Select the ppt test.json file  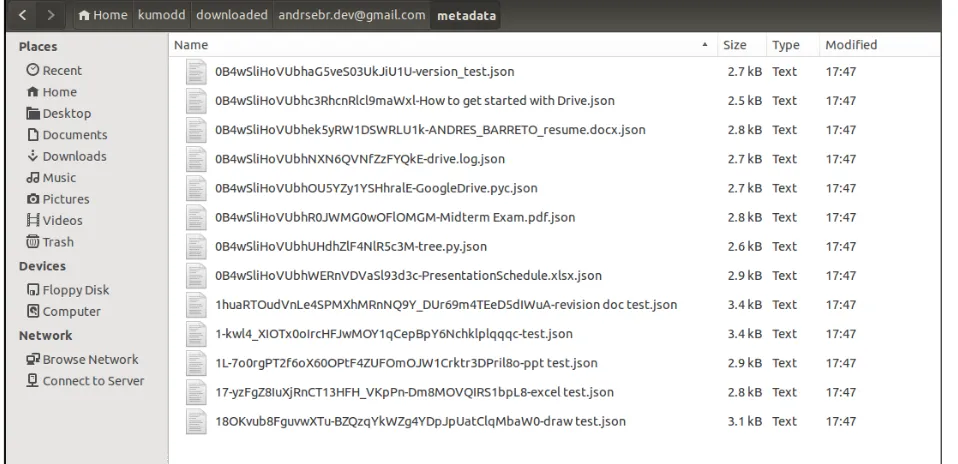coord(406,363)
